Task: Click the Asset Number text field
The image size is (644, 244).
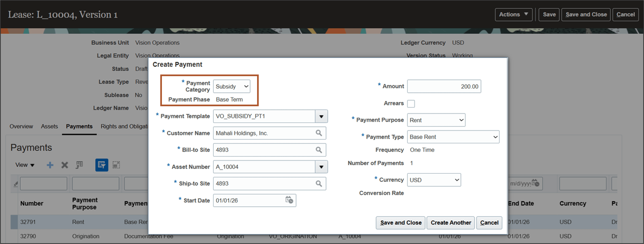Action: point(264,167)
